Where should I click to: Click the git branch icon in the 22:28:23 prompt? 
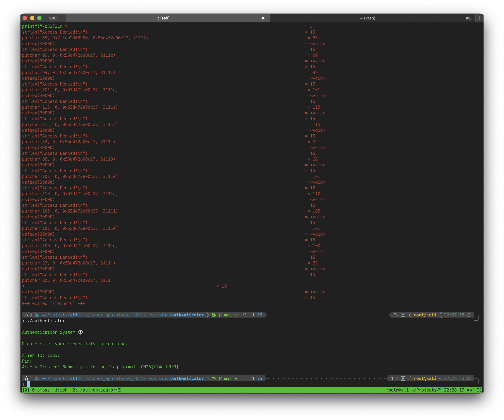(220, 378)
